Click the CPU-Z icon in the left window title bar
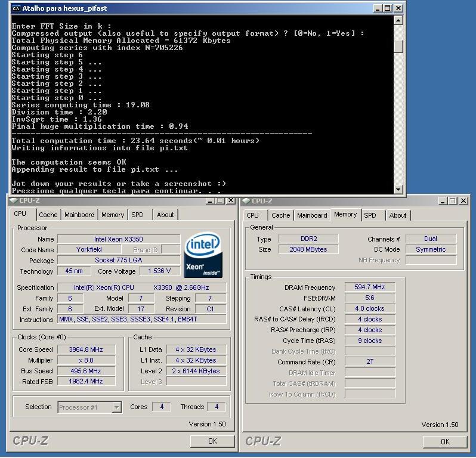Viewport: 476px width, 458px height. point(13,200)
